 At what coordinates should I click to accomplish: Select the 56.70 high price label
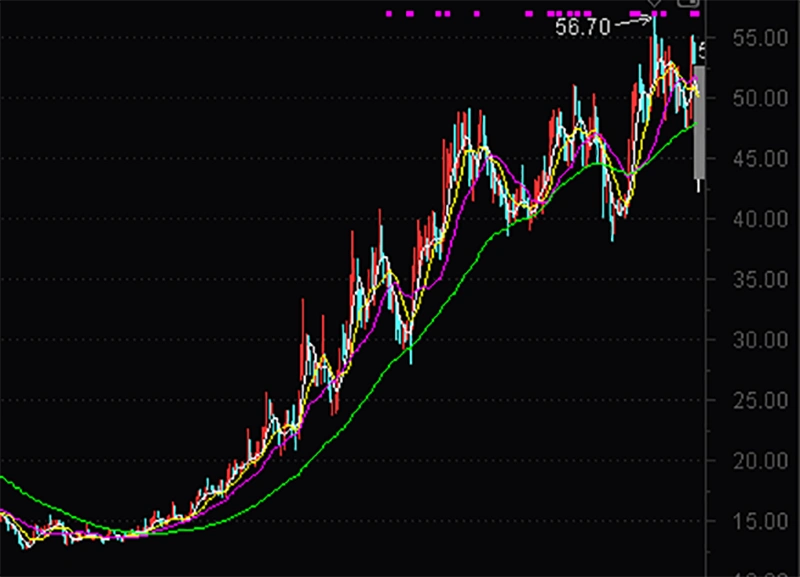583,27
